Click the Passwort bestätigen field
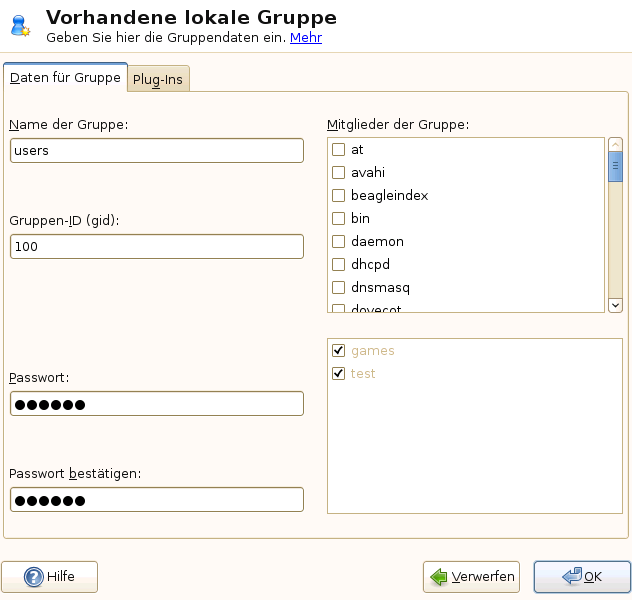This screenshot has width=632, height=600. pyautogui.click(x=156, y=500)
